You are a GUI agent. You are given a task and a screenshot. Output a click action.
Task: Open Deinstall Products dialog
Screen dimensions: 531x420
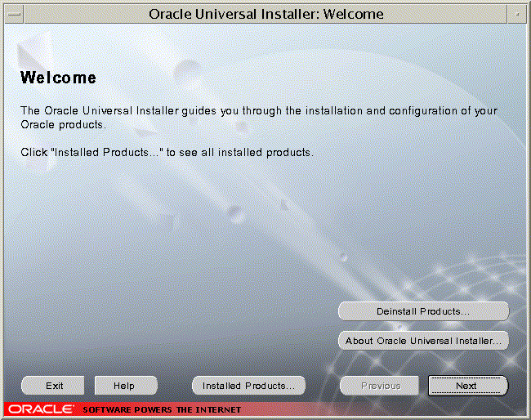423,311
